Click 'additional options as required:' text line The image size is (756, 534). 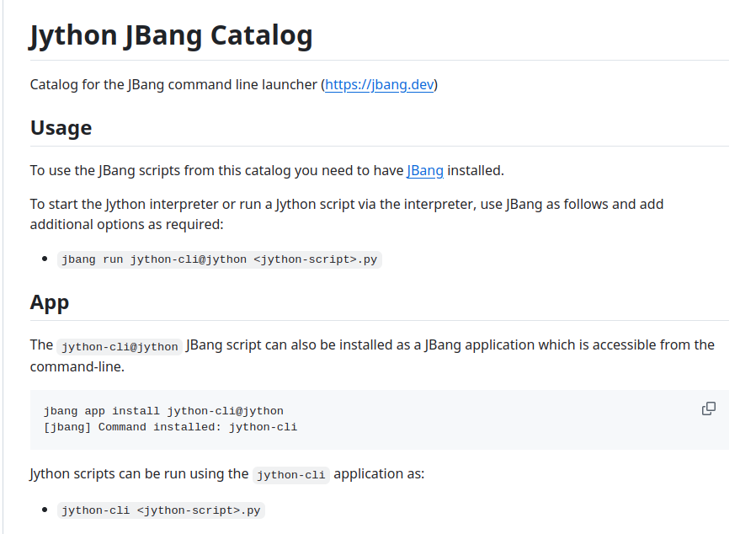point(127,224)
